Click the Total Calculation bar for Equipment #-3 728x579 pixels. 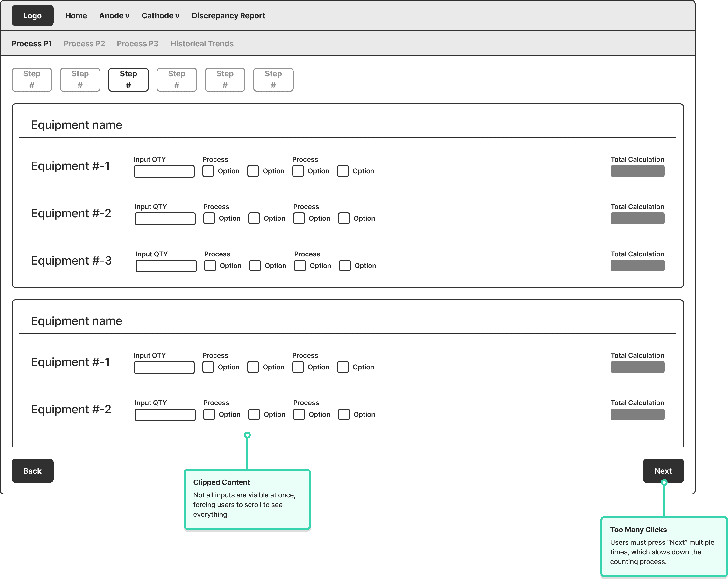[x=637, y=266]
